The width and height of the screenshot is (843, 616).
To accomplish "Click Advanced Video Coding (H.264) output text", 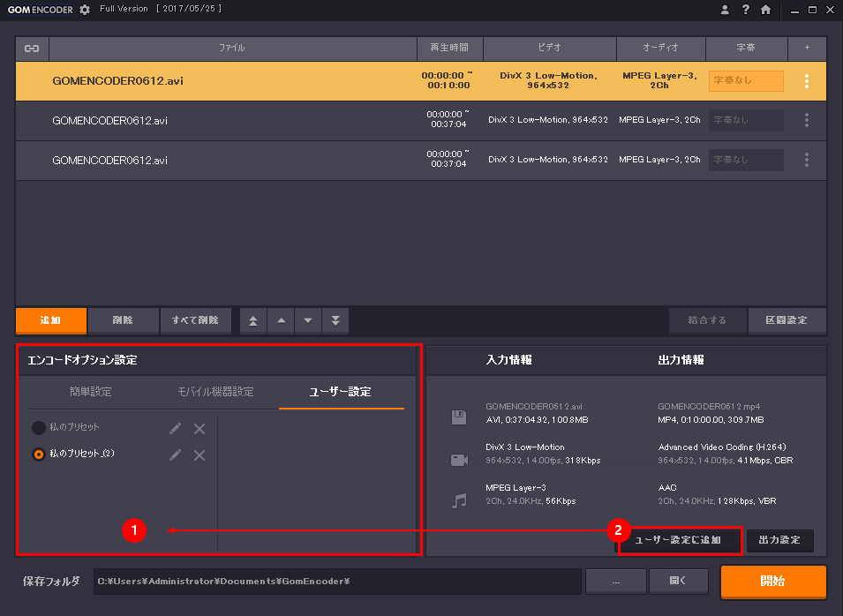I will [722, 447].
